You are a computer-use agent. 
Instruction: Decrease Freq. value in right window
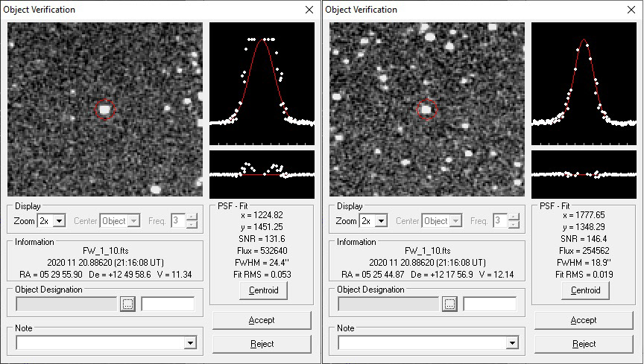tap(514, 225)
